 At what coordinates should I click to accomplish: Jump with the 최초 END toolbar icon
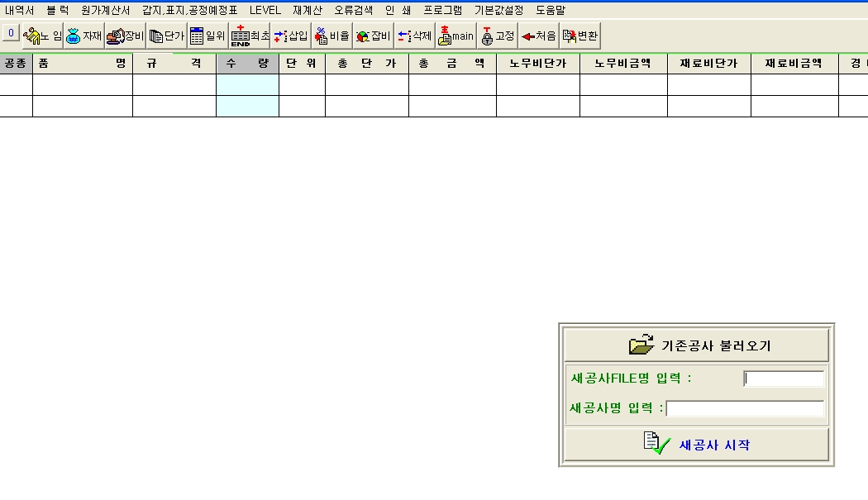[x=250, y=36]
